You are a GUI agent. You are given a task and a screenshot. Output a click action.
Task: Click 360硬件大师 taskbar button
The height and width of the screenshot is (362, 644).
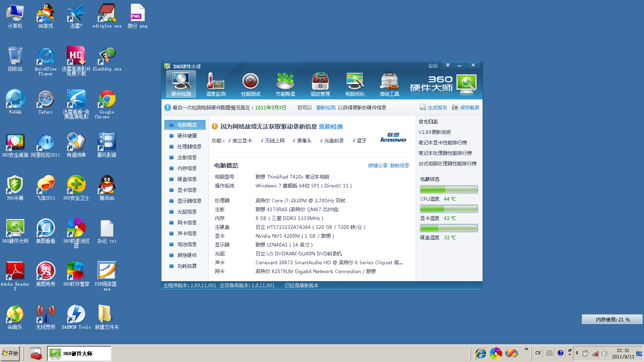click(79, 354)
